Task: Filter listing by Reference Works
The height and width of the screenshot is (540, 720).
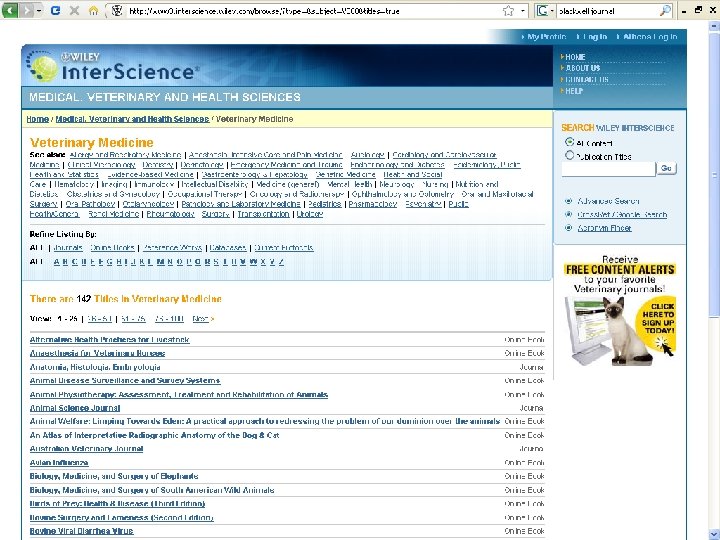Action: 172,248
